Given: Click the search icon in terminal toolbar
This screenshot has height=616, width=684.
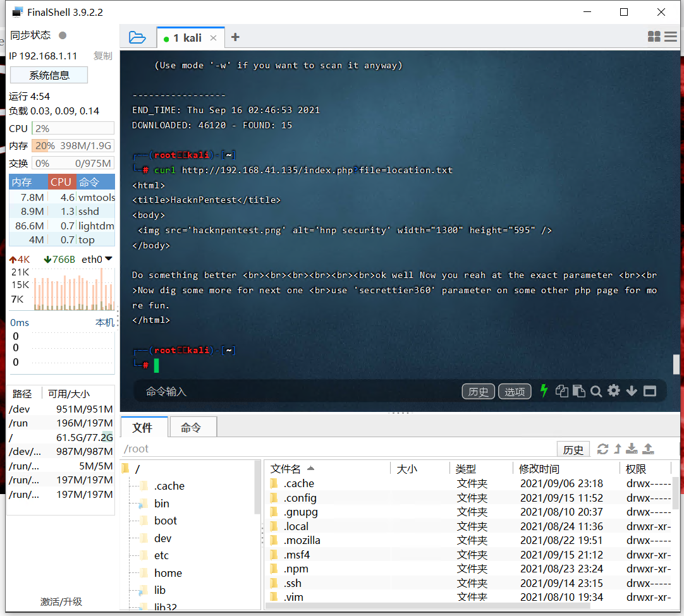Looking at the screenshot, I should [x=596, y=391].
